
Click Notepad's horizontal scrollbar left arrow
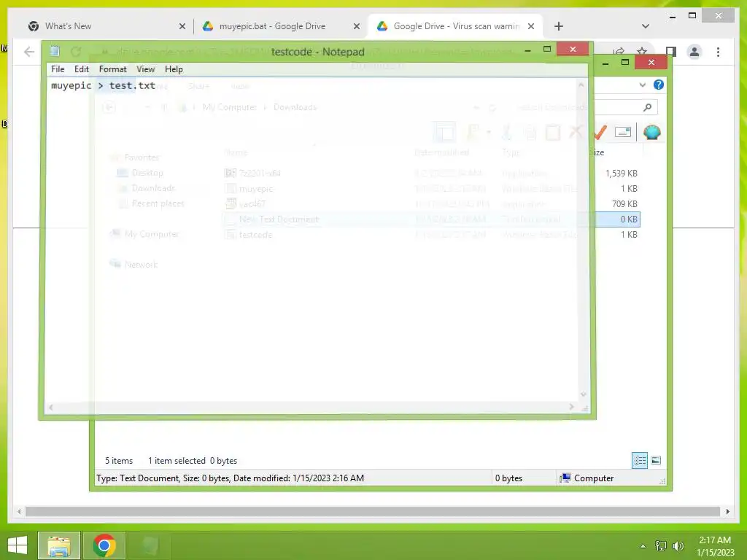(51, 407)
